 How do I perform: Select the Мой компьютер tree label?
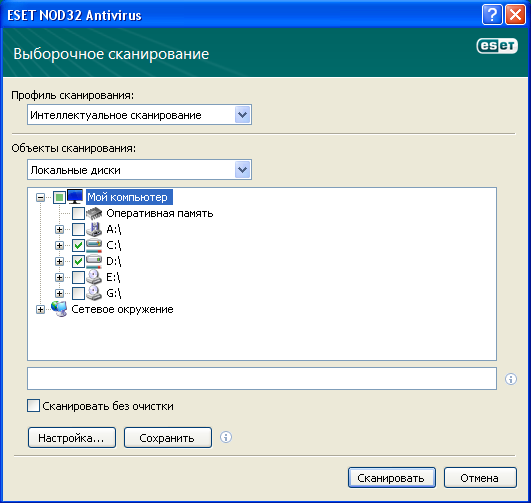point(129,197)
